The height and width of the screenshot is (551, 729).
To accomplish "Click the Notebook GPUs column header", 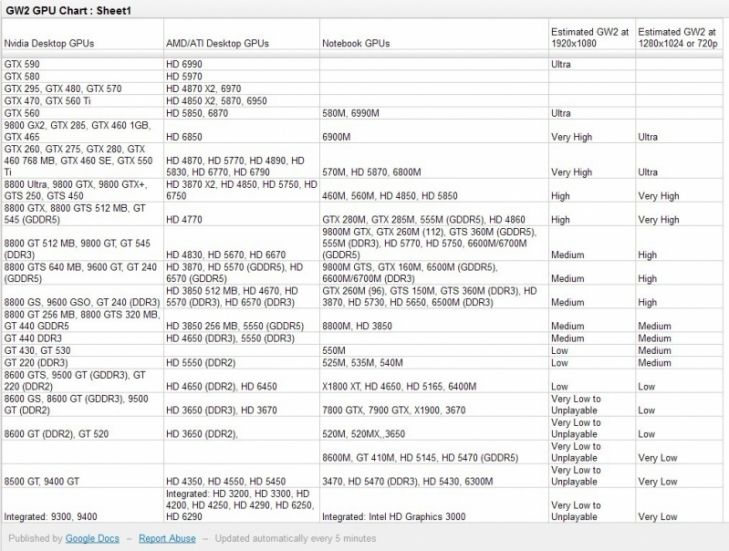I will [356, 44].
